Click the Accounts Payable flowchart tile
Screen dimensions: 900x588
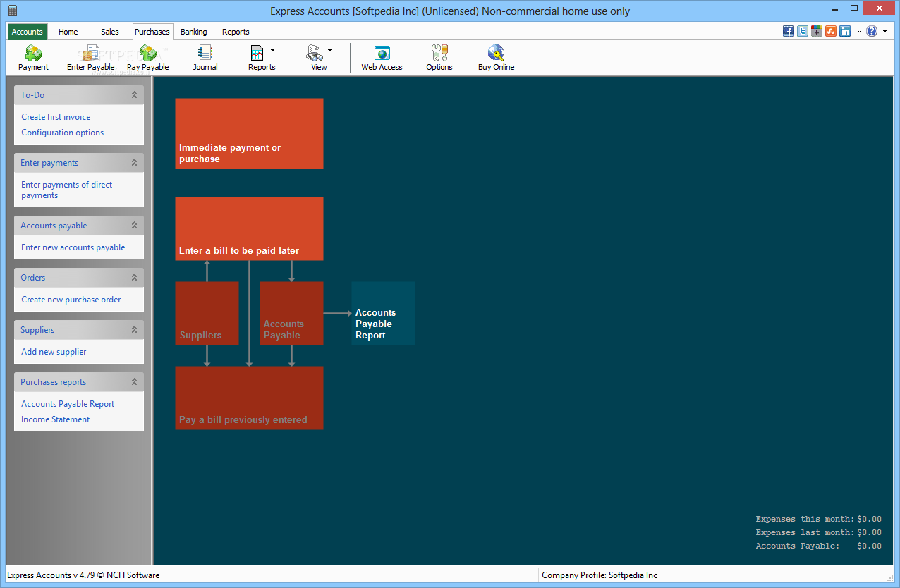tap(291, 313)
